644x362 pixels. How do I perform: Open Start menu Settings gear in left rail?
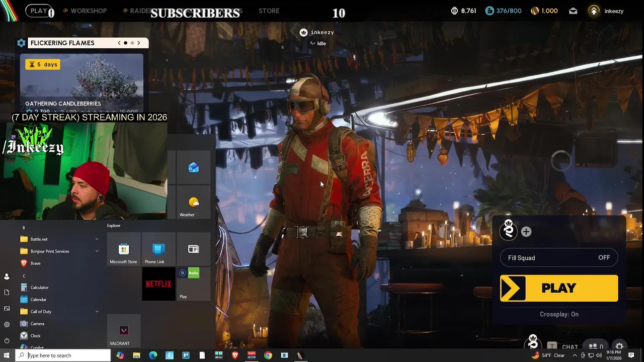[x=7, y=324]
